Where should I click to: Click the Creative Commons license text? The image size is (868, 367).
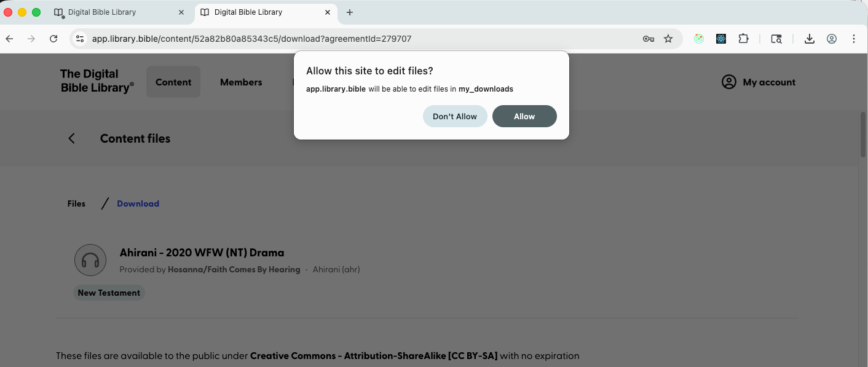point(374,356)
